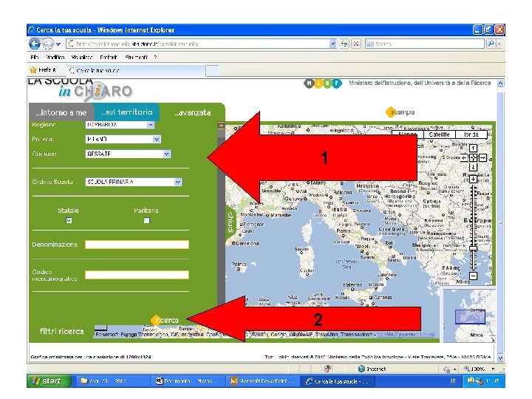Image resolution: width=532 pixels, height=399 pixels.
Task: Pan the map up arrow
Action: coord(474,149)
